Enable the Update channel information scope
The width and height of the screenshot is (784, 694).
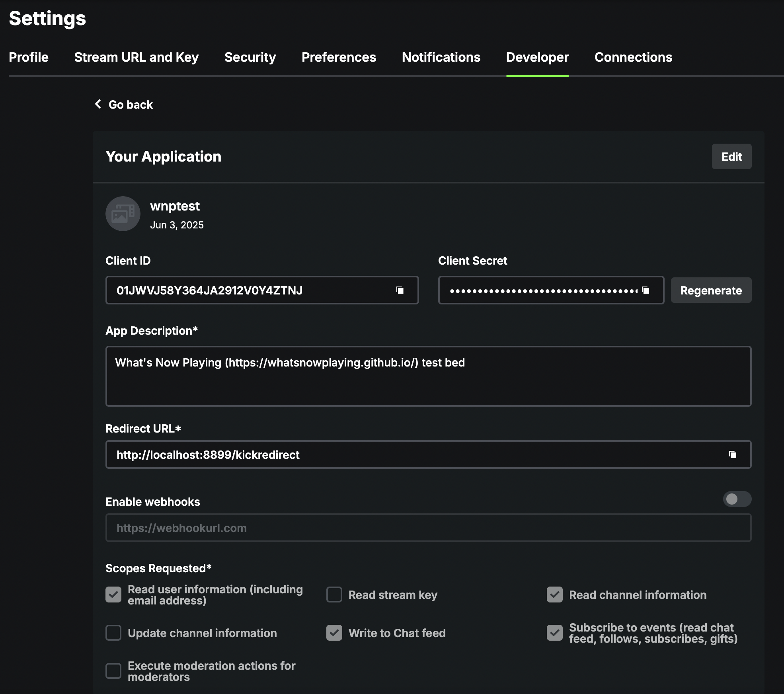pyautogui.click(x=113, y=633)
